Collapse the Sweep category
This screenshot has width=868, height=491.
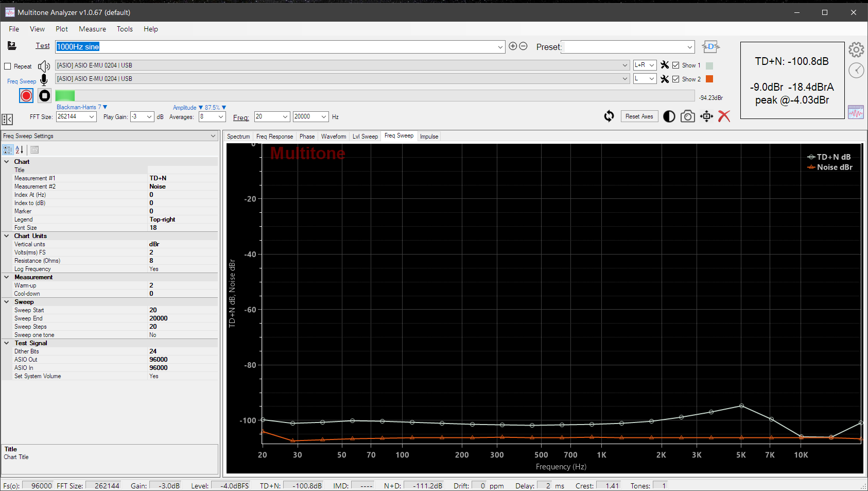coord(7,302)
